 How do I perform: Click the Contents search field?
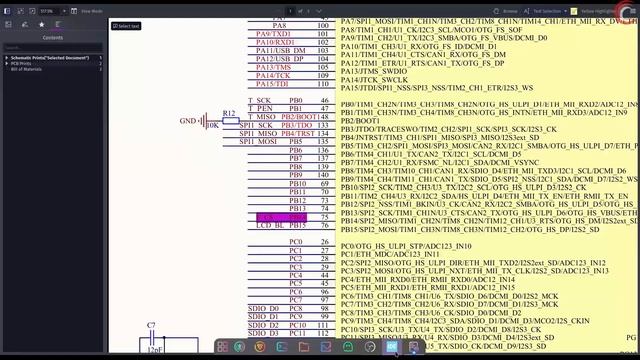coord(53,48)
